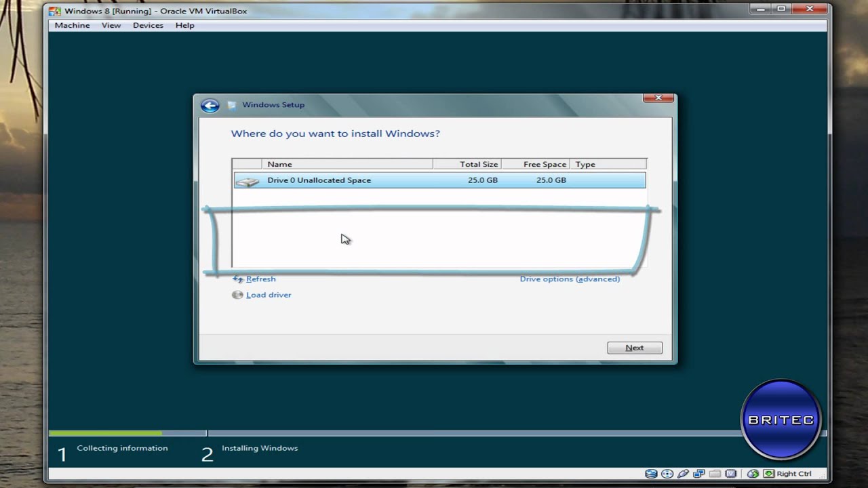Viewport: 868px width, 488px height.
Task: Go back using Windows Setup back arrow
Action: point(210,105)
